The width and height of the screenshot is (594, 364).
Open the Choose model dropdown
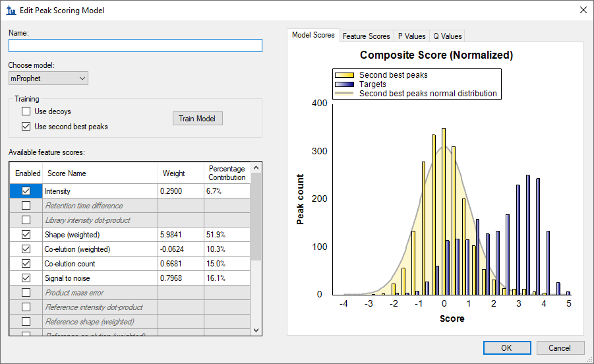coord(48,78)
